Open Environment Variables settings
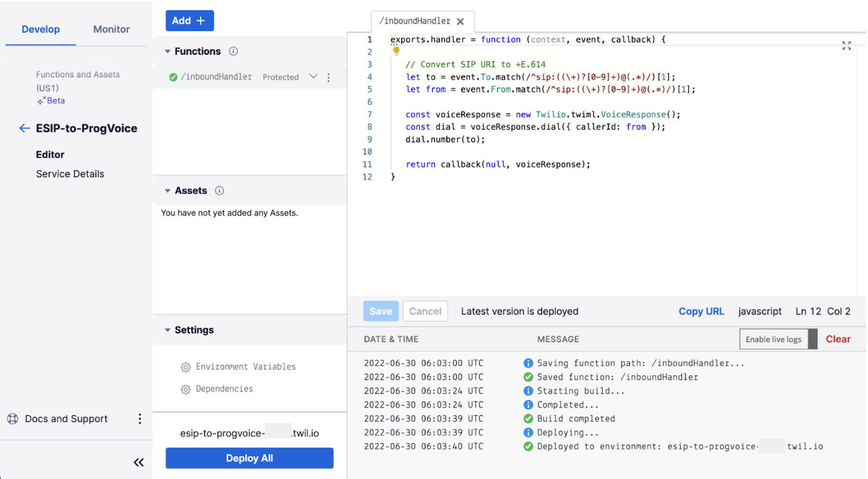Screen dimensions: 868x479 tap(246, 367)
